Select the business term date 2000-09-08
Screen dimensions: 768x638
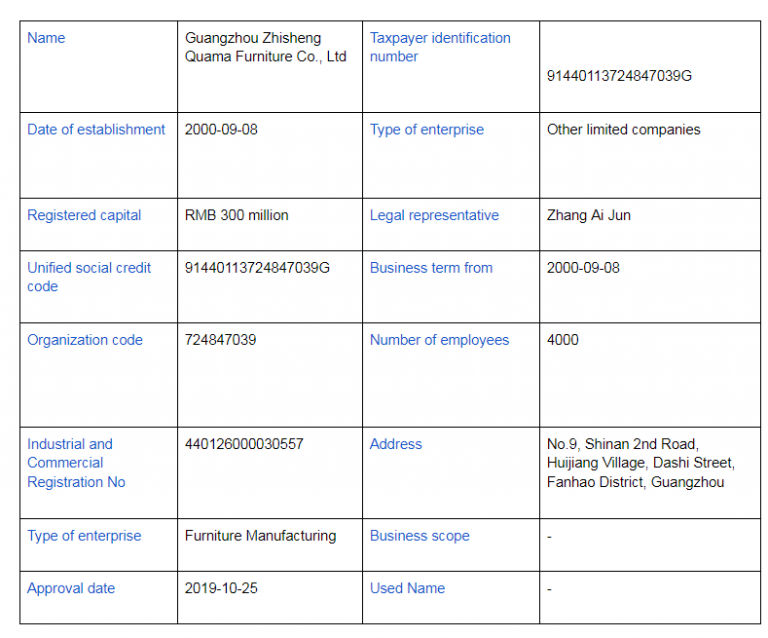point(583,268)
